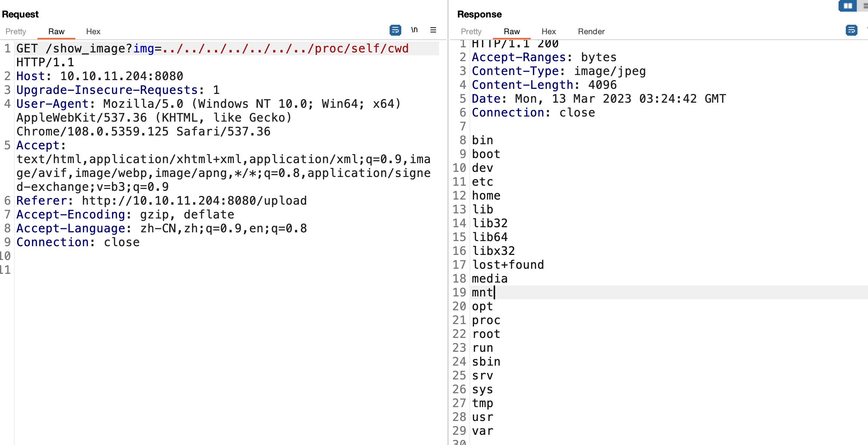Switch Response view to the Pretty tab
868x445 pixels.
(471, 31)
